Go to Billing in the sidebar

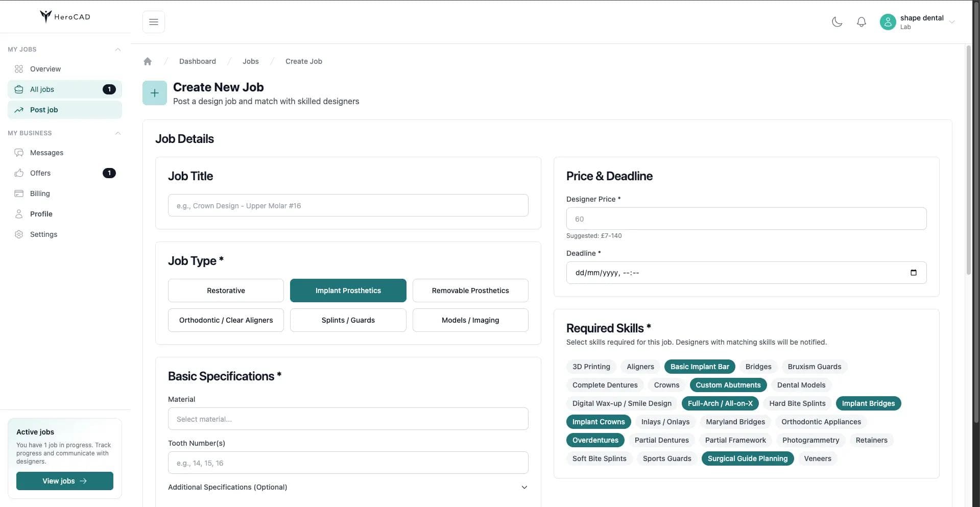tap(40, 194)
